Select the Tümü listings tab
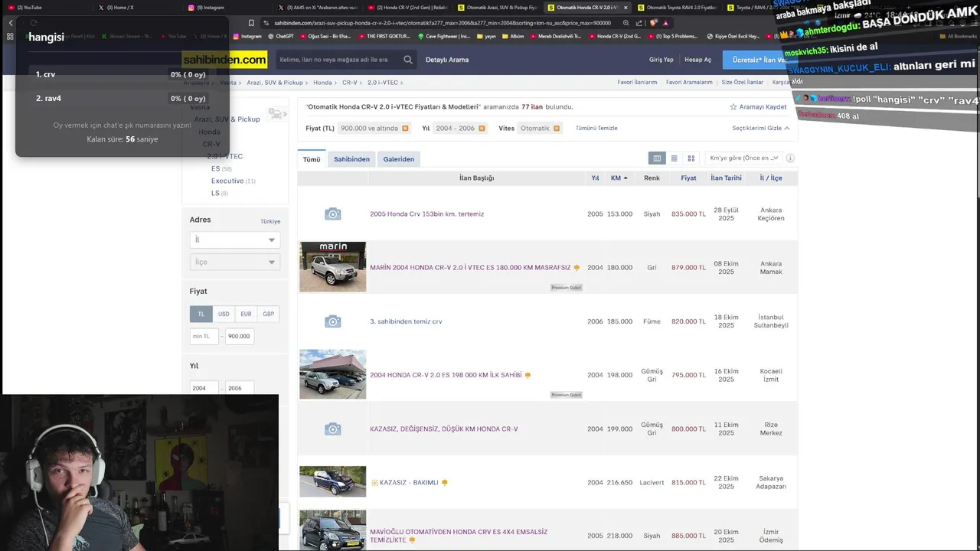The width and height of the screenshot is (980, 551). click(x=312, y=159)
